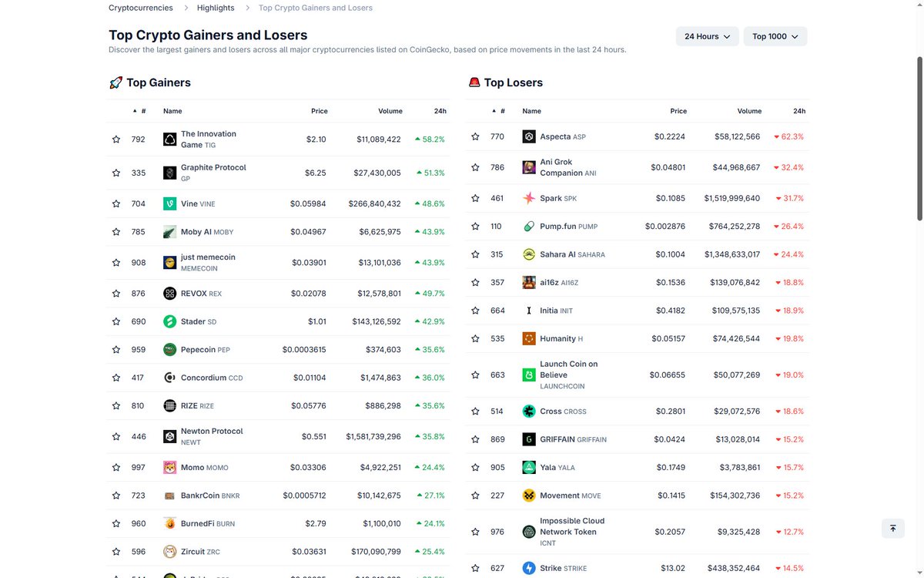Star Graphite Protocol as favorite
The width and height of the screenshot is (924, 578).
tap(116, 173)
